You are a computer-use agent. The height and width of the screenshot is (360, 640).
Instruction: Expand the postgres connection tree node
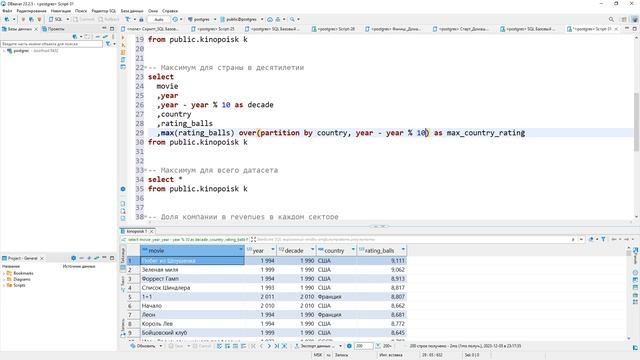(x=4, y=51)
